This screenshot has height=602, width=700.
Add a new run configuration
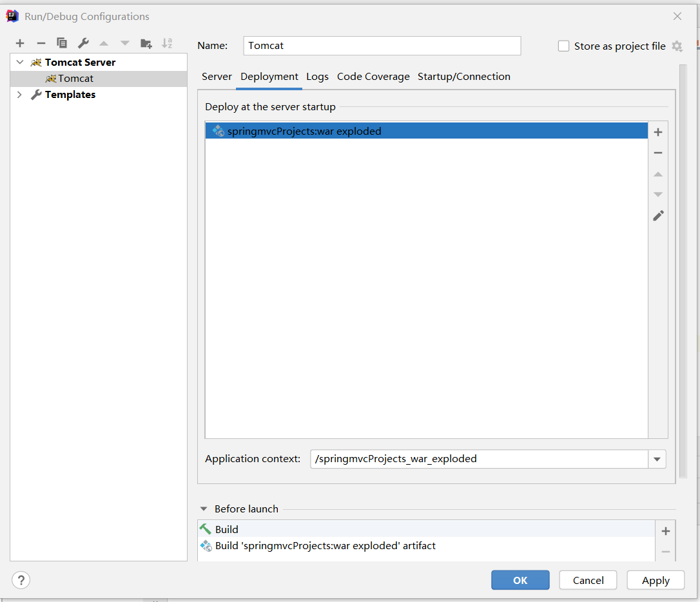[x=19, y=43]
